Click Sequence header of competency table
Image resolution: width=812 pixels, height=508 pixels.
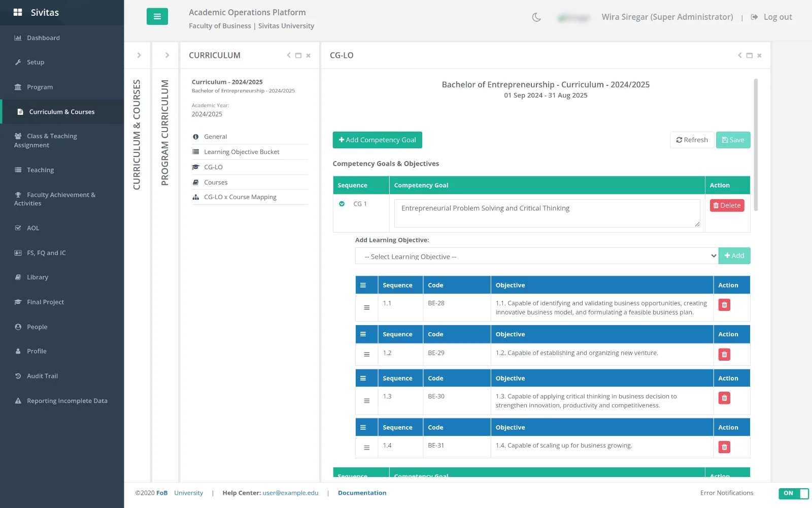tap(361, 185)
